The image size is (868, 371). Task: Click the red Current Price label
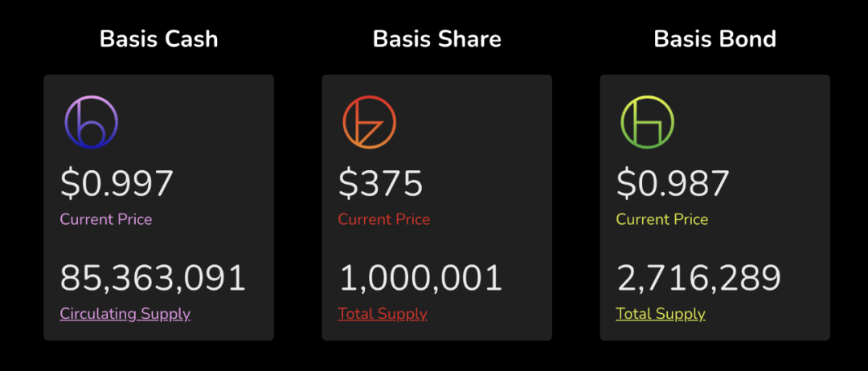pos(383,219)
